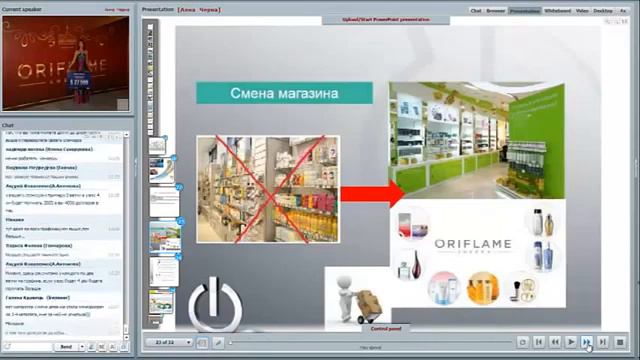Click the last icon in chat toolbar

click(x=124, y=347)
